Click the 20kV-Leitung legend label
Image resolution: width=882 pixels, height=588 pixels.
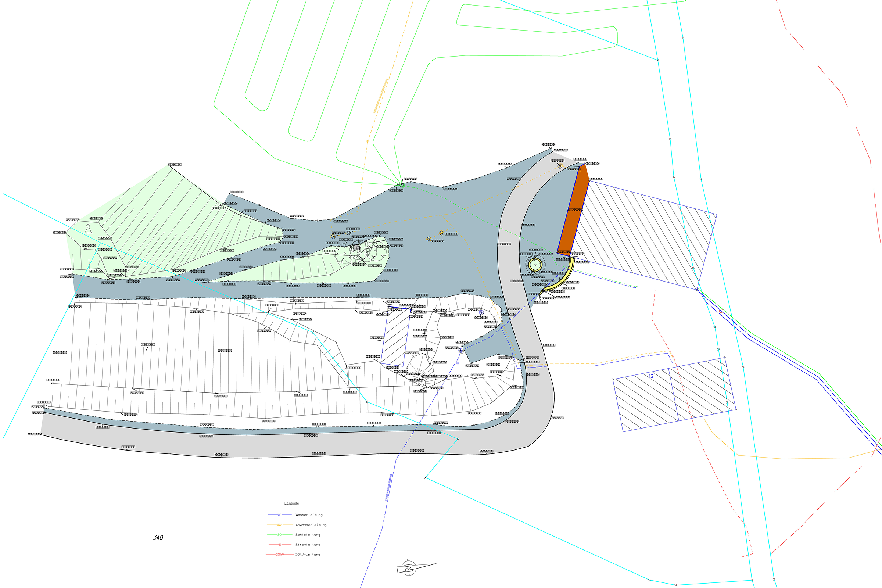coord(308,555)
